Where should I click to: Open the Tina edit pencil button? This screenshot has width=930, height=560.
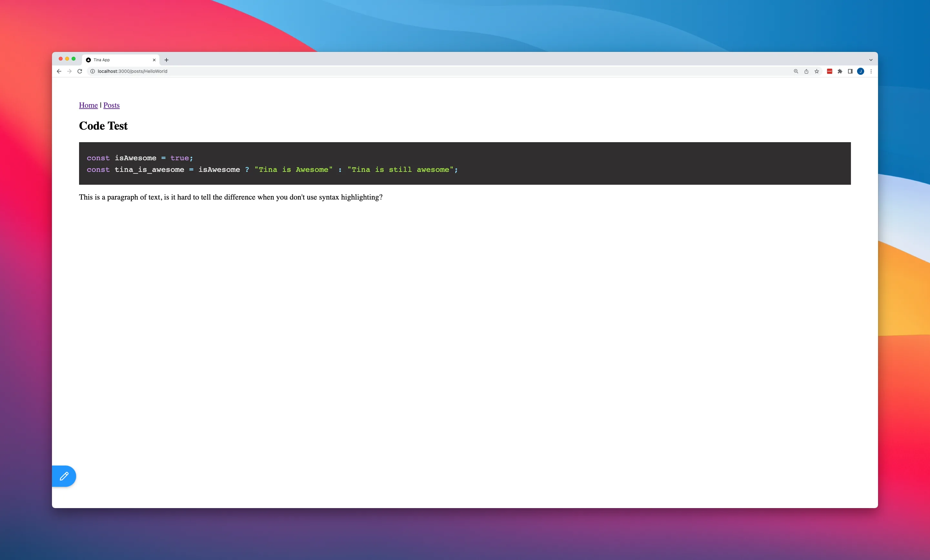tap(64, 476)
